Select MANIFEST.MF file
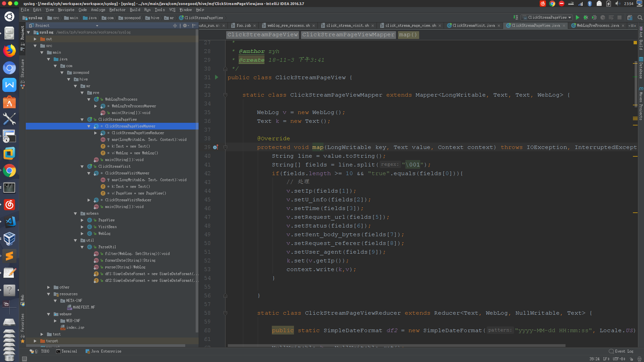644x362 pixels. 84,307
